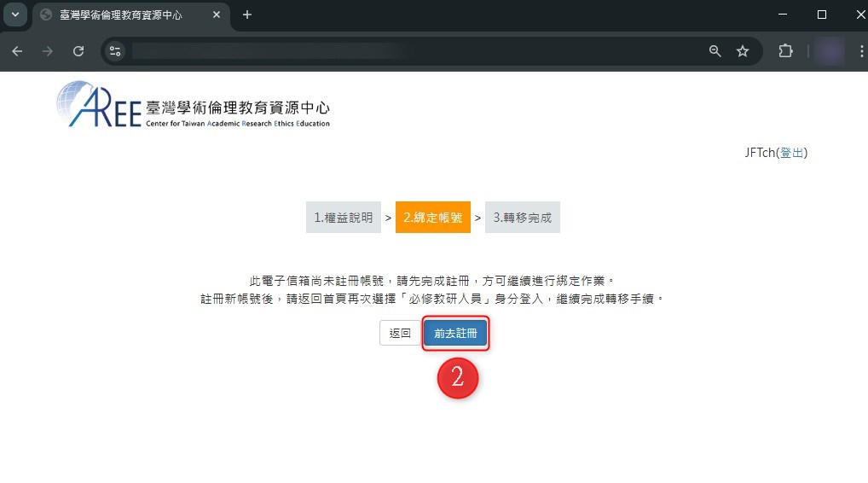Minimize the browser window
The image size is (868, 483).
click(x=783, y=15)
